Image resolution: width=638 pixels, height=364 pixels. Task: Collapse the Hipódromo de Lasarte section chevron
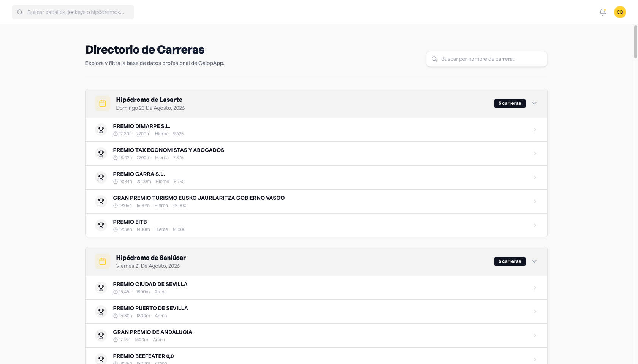click(534, 103)
